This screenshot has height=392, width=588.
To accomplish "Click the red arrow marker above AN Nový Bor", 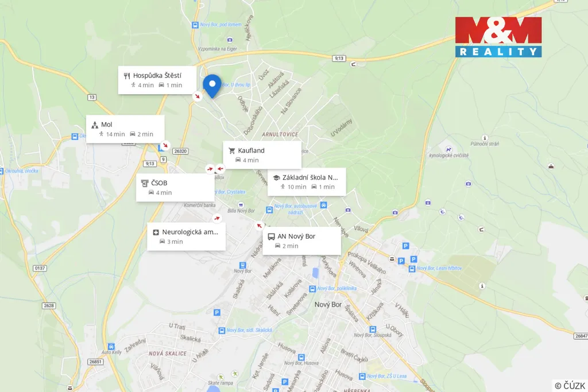I will [259, 226].
